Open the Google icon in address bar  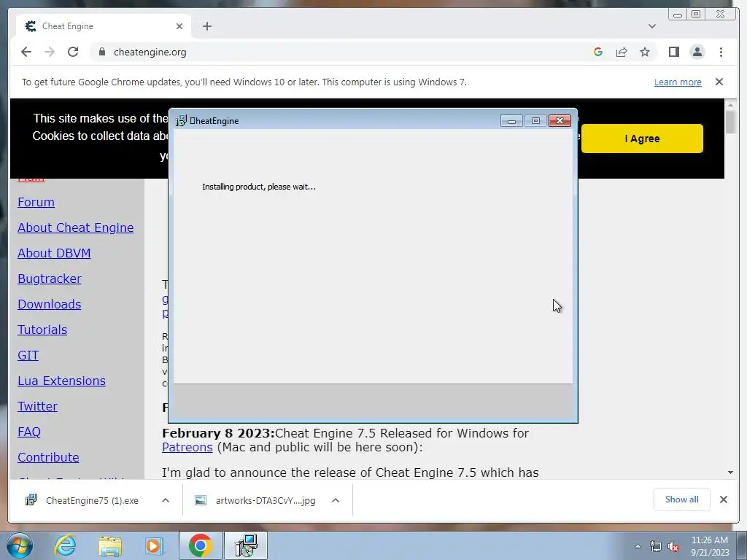[598, 52]
